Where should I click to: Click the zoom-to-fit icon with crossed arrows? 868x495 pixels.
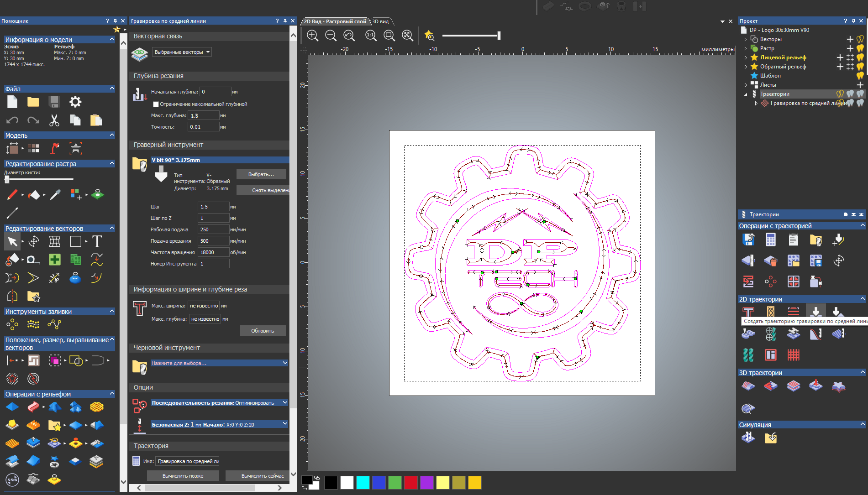(x=407, y=36)
